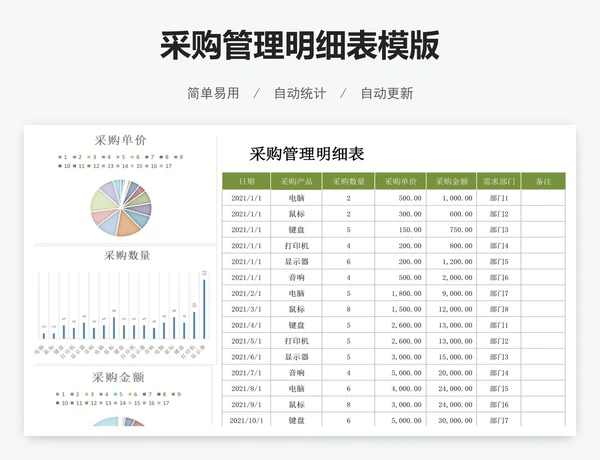The image size is (600, 460).
Task: Click 显示器 in the 2021/6/1 row
Action: coord(297,357)
